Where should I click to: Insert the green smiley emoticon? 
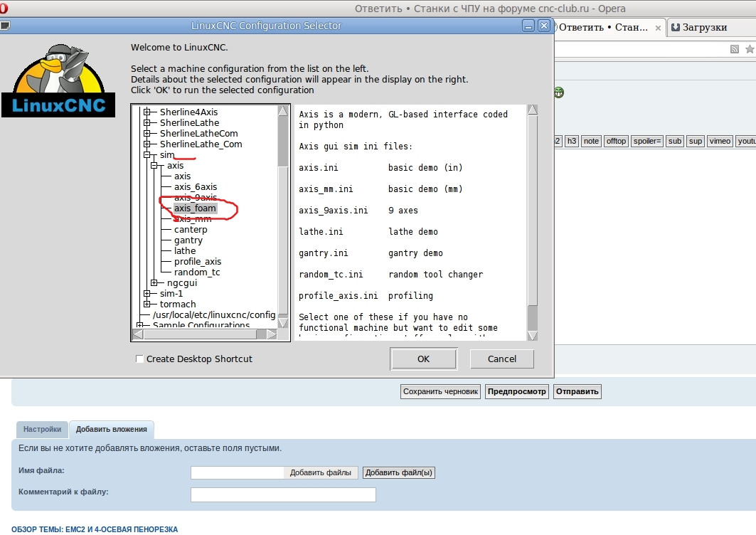(559, 92)
